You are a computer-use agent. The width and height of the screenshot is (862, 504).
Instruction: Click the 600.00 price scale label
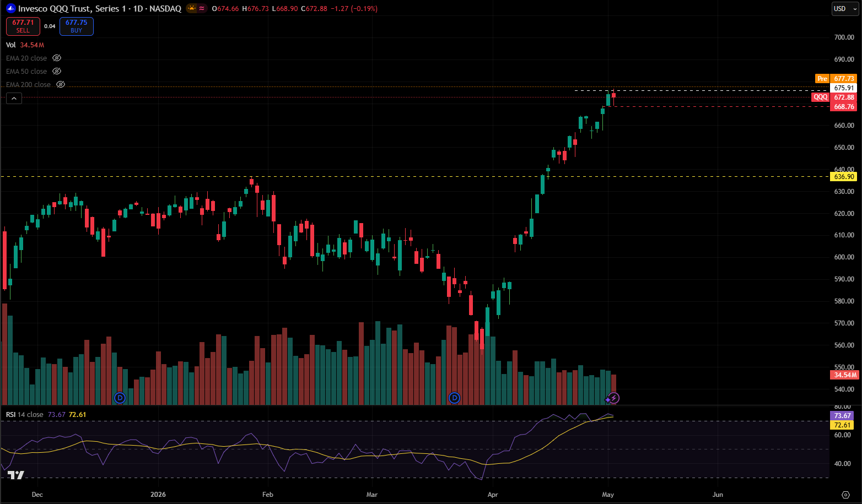(x=844, y=257)
